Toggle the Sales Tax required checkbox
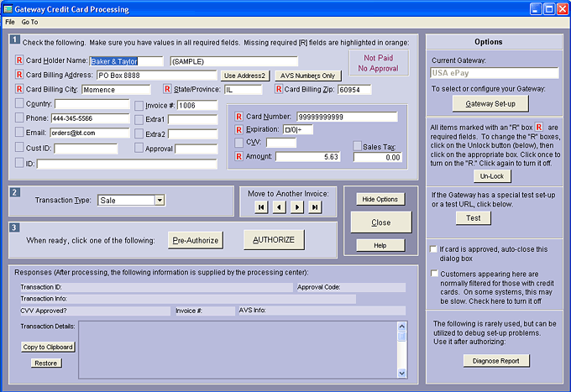 point(357,145)
